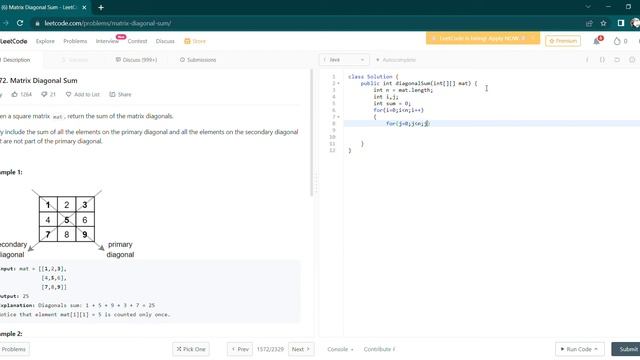Click the "Matrix Diagonal Sum" problem title

[x=43, y=81]
